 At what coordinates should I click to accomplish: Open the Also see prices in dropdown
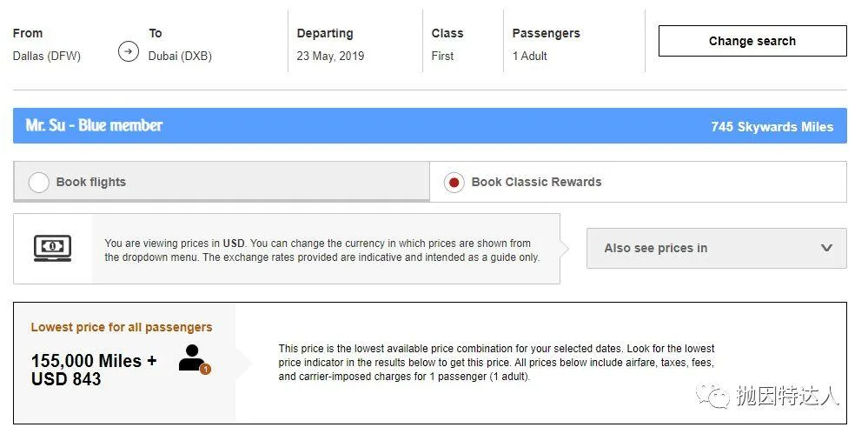[x=716, y=249]
